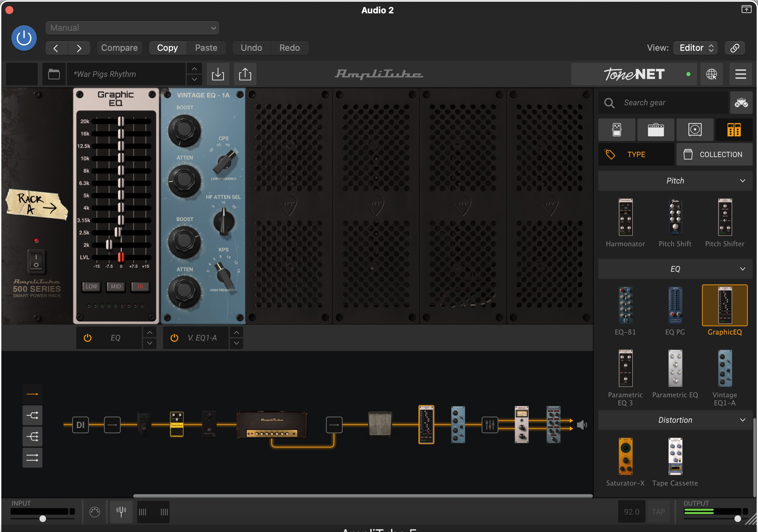Click the Search gear field
758x532 pixels.
coord(663,103)
